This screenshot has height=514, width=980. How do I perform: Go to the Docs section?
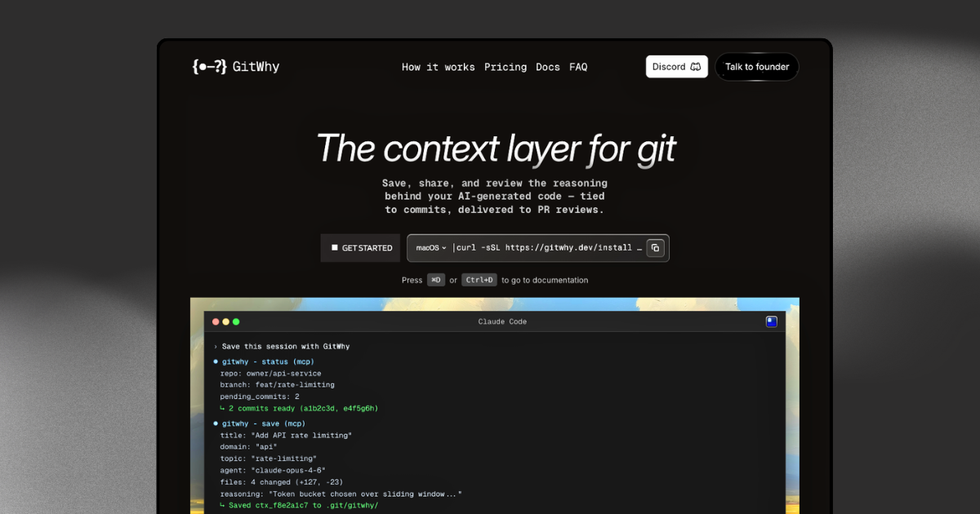pos(548,67)
